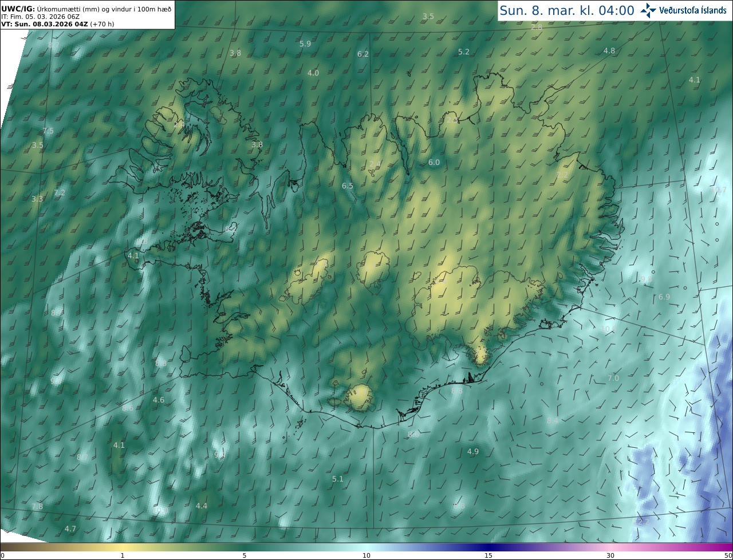
Task: Click the "UWC/IG: Úrkomumætti (mm)" title line
Action: (86, 9)
